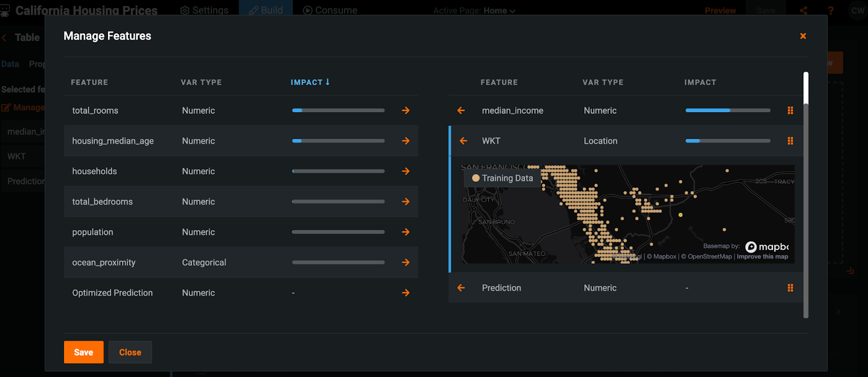Remove median_income using its left arrow
Image resolution: width=868 pixels, height=377 pixels.
click(461, 110)
